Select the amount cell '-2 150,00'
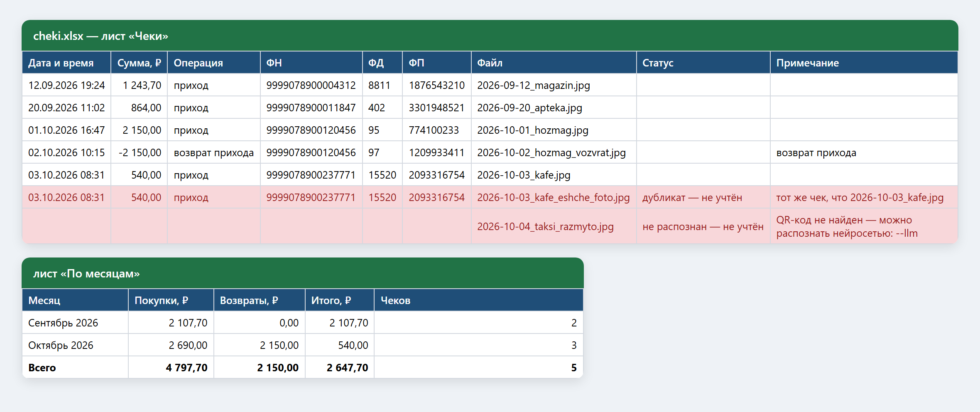The width and height of the screenshot is (980, 412). tap(139, 152)
